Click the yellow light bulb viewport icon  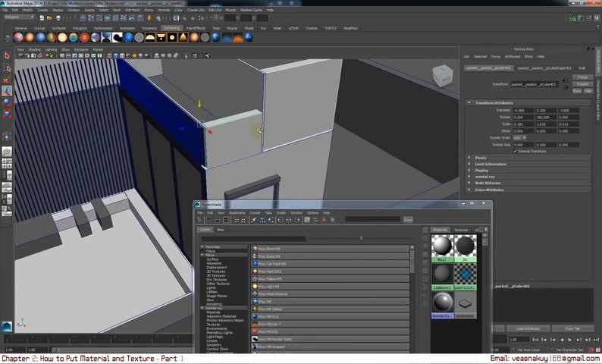[x=134, y=55]
